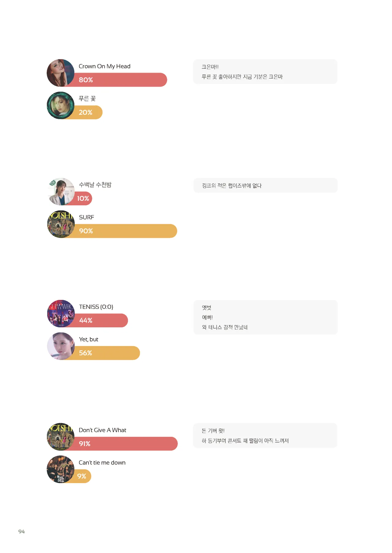This screenshot has height=553, width=392.
Task: Select the red 91% result bar
Action: [x=129, y=444]
